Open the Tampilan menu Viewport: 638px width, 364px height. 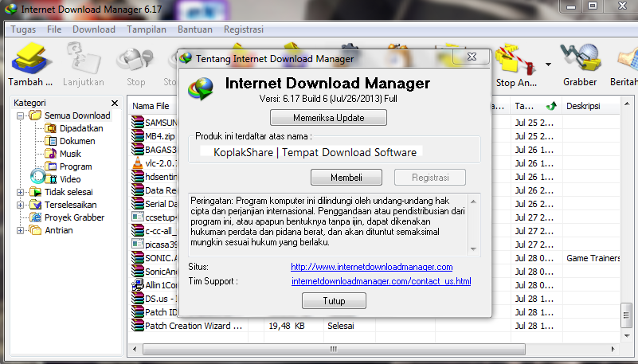(x=147, y=29)
